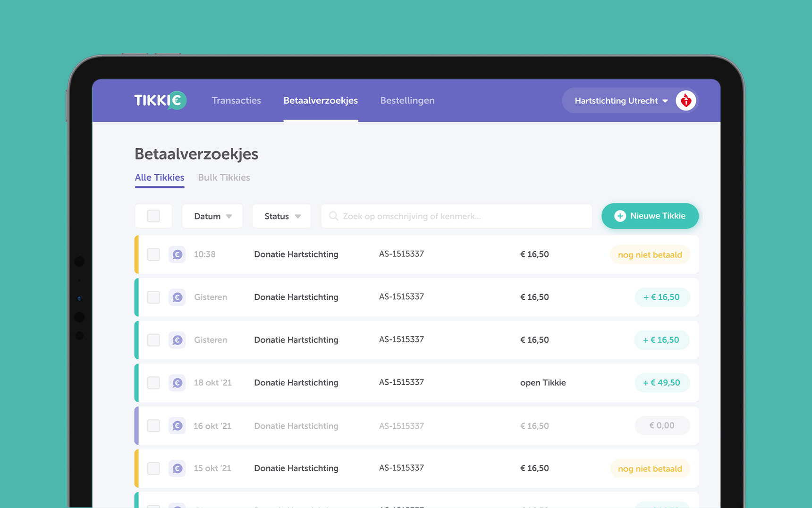This screenshot has width=812, height=508.
Task: Click '€ 16,50' amount in the 16 okt '21 row
Action: point(534,426)
